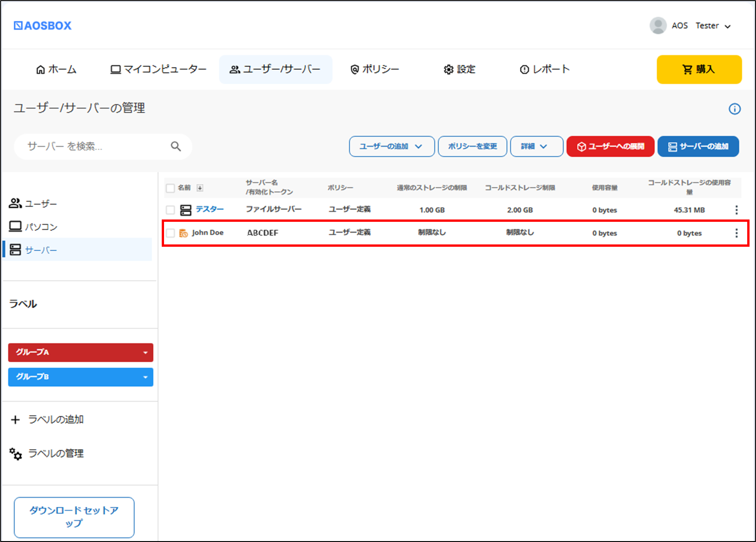Screen dimensions: 756x542
Task: Click the orange icon beside John Doe
Action: click(x=183, y=233)
